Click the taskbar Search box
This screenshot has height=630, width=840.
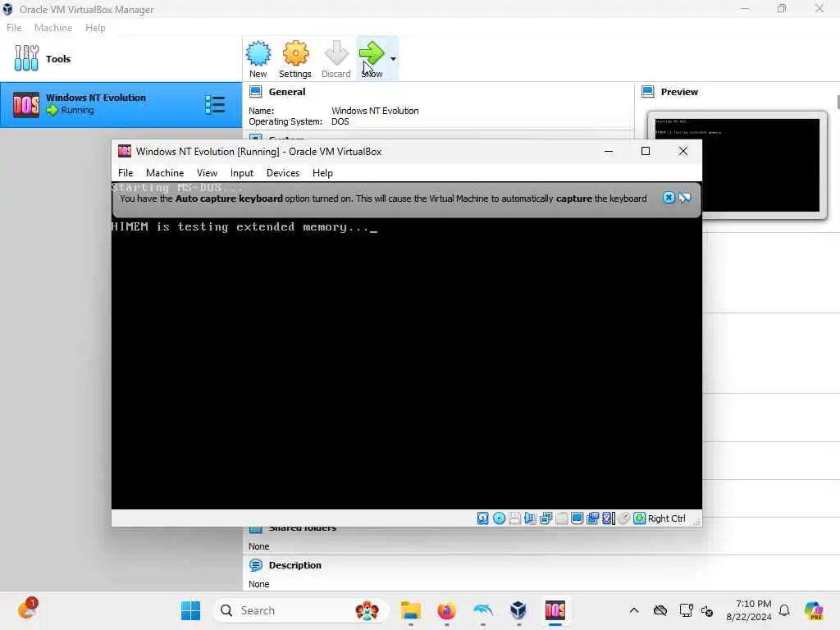click(300, 610)
